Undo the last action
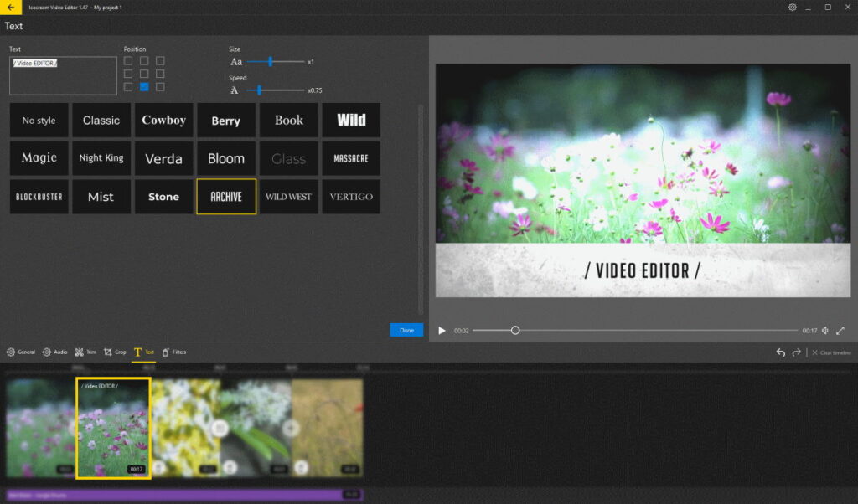The height and width of the screenshot is (504, 858). pyautogui.click(x=780, y=352)
